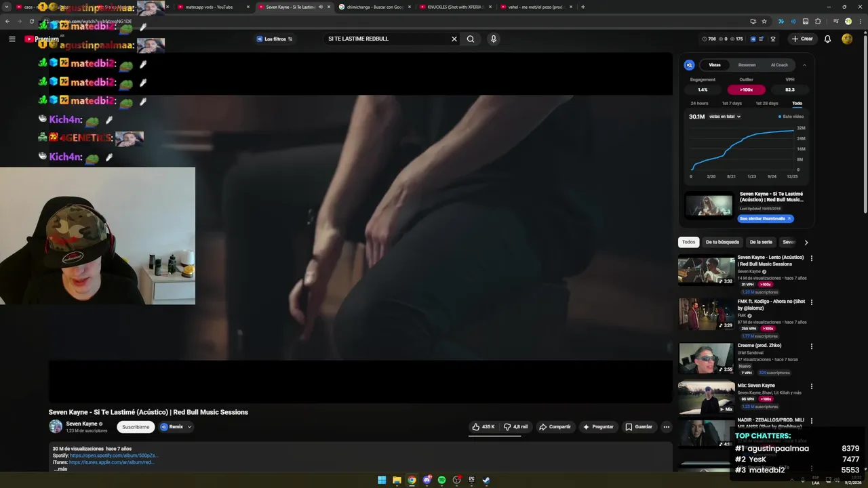Collapse the vidIQ panel chevron

tap(804, 65)
